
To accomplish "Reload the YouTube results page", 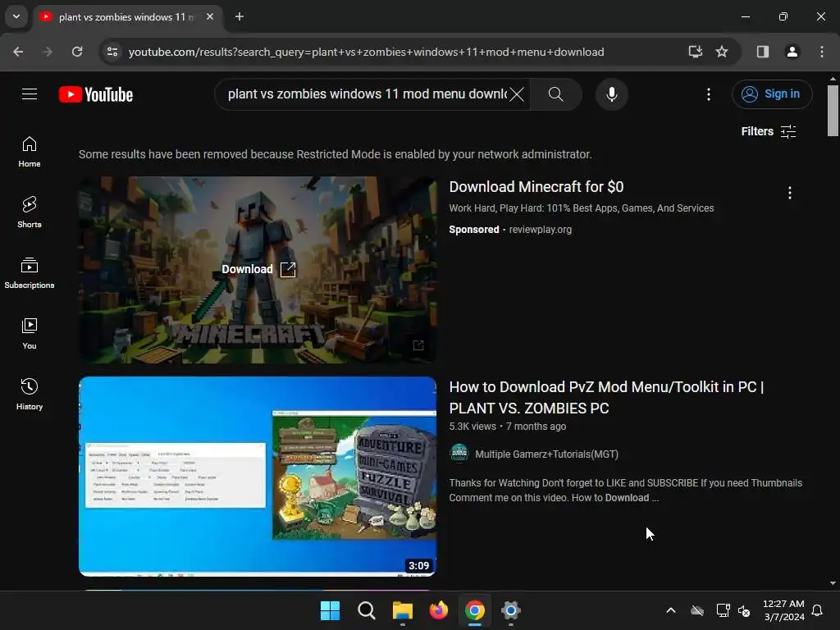I will 77,52.
